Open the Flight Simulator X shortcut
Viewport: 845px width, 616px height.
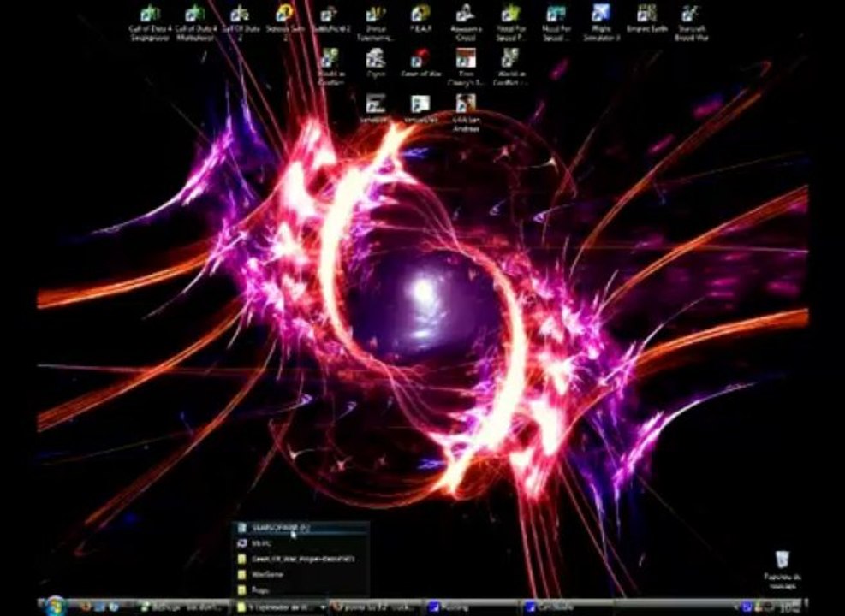[x=601, y=22]
